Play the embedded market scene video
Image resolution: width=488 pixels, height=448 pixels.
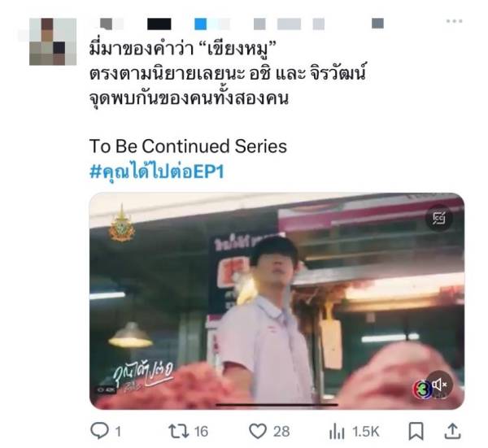[277, 301]
